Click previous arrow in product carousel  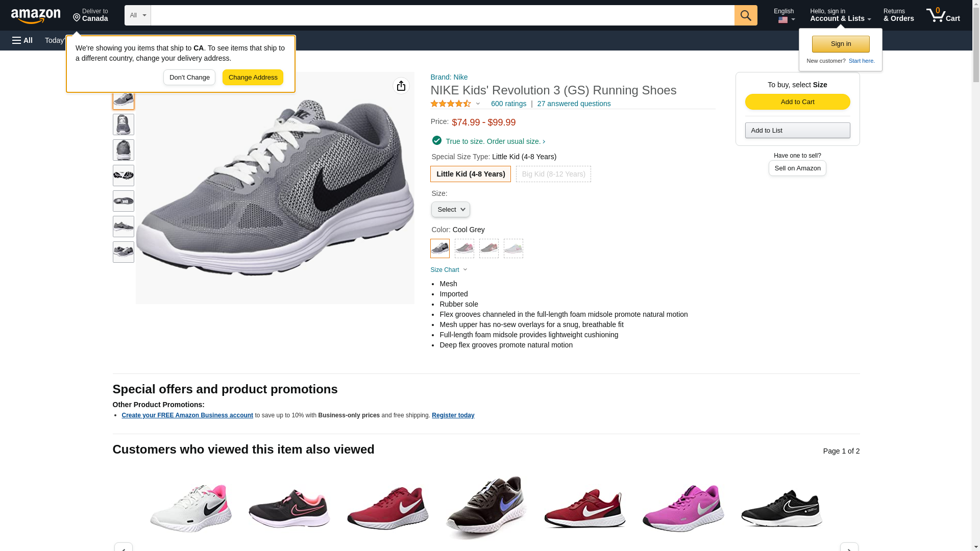click(124, 547)
